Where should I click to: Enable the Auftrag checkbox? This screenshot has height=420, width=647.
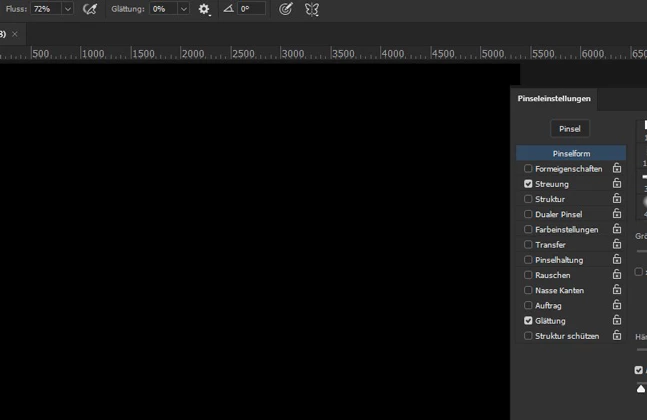(x=528, y=306)
